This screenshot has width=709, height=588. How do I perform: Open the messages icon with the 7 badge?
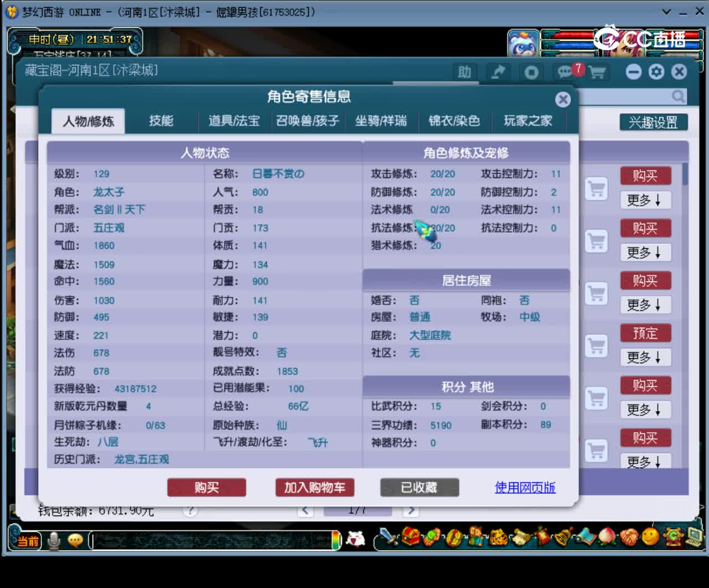(x=566, y=71)
